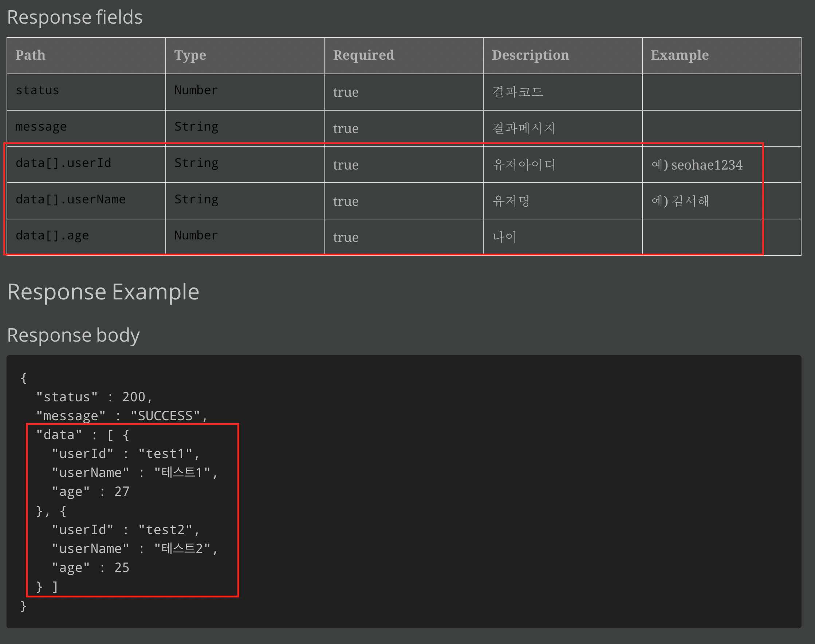The image size is (815, 644).
Task: Click the Example column header
Action: 680,55
